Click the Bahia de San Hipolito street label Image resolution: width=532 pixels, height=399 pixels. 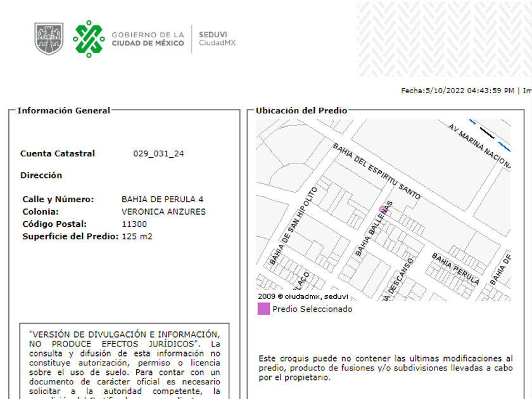point(293,225)
